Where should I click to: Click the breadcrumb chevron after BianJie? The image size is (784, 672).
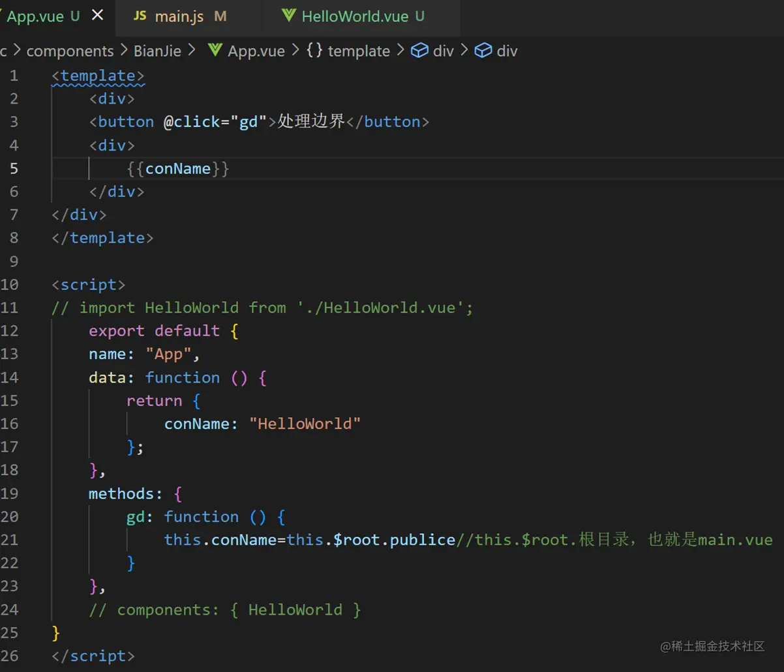coord(192,50)
